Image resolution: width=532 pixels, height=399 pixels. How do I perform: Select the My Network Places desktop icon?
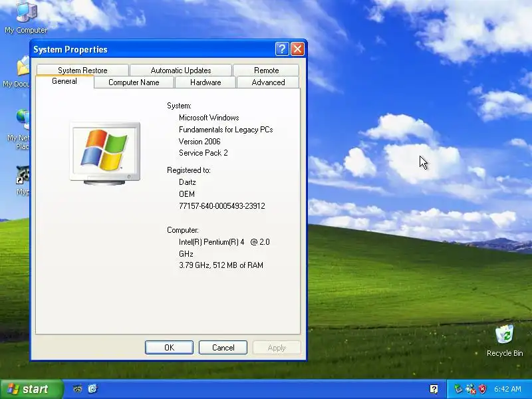pos(18,129)
